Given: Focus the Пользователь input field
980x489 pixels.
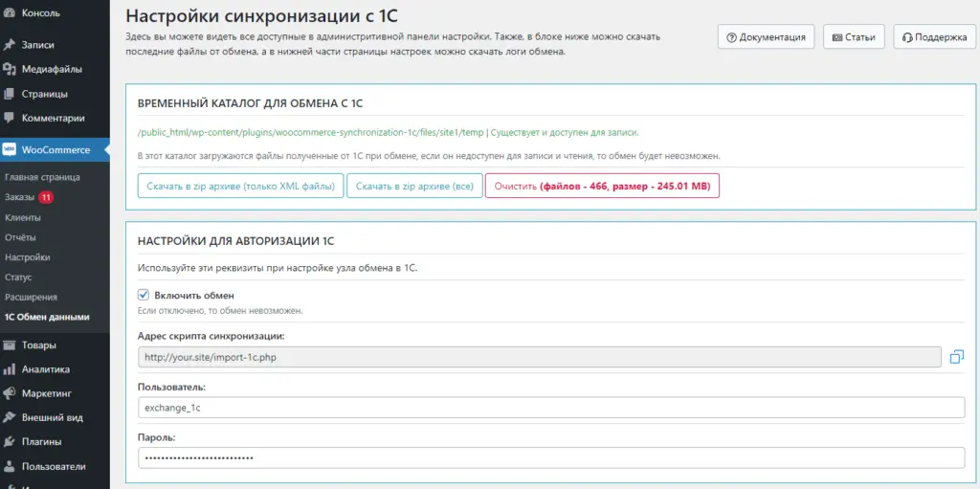Looking at the screenshot, I should 551,408.
